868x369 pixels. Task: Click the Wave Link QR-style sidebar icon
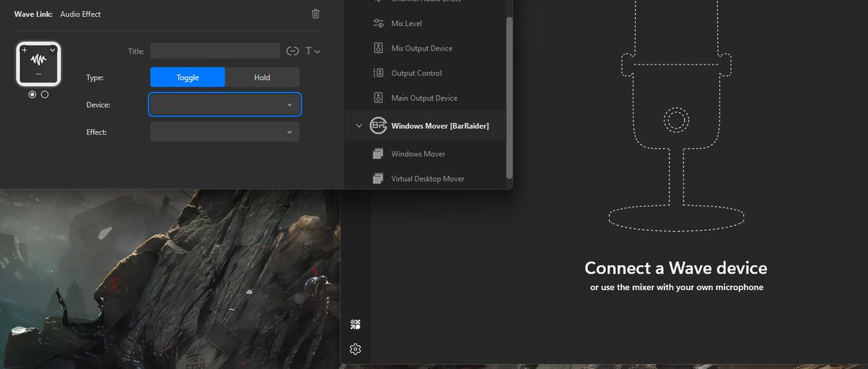tap(355, 325)
